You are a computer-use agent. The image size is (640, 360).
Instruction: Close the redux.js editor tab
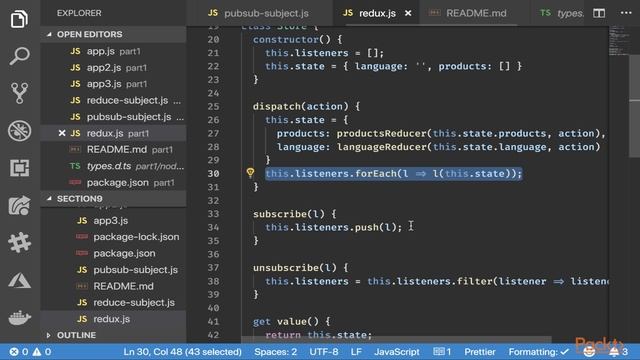[408, 13]
